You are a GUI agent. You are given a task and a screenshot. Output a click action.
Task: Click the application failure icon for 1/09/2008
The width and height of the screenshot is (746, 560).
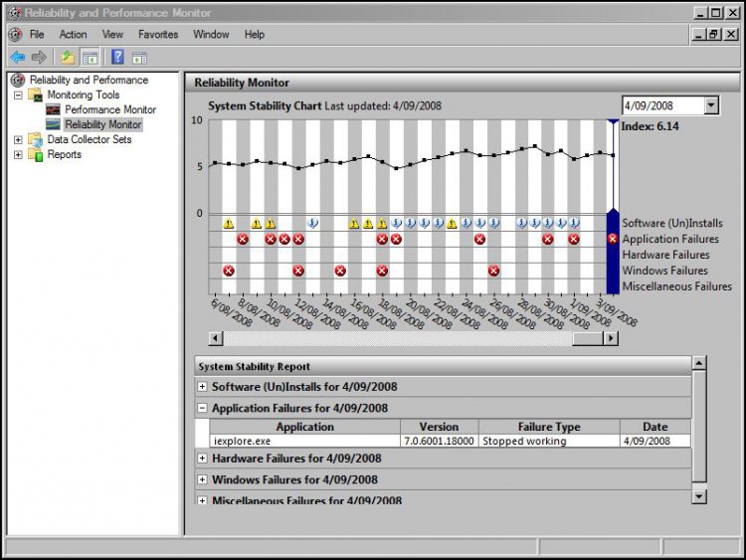[x=574, y=239]
